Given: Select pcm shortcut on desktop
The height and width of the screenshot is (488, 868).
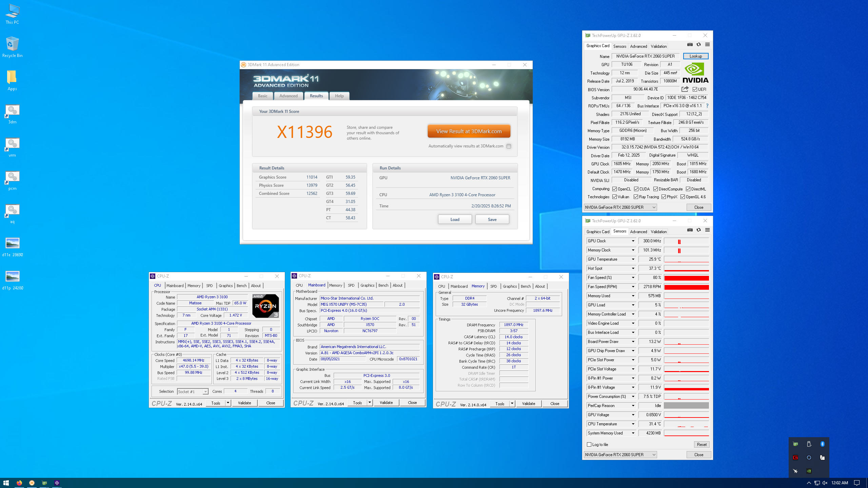Looking at the screenshot, I should (x=12, y=180).
